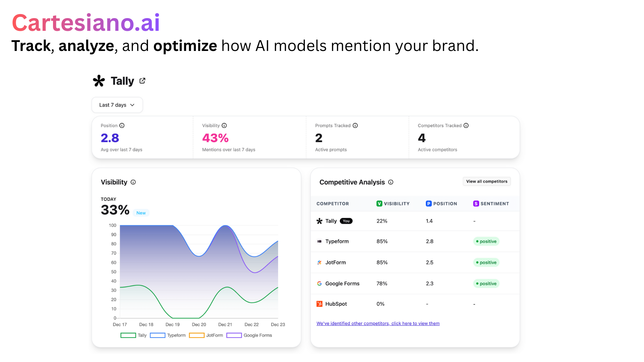Click the You badge next to Tally
This screenshot has width=644, height=362.
pyautogui.click(x=346, y=221)
